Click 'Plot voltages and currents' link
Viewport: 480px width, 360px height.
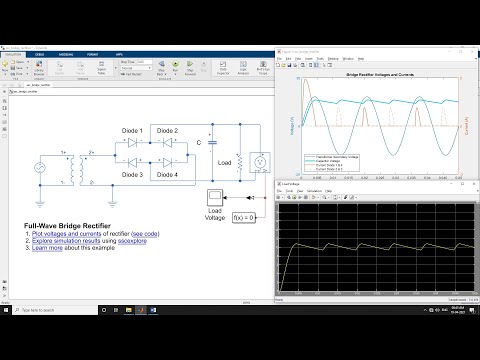coord(66,234)
